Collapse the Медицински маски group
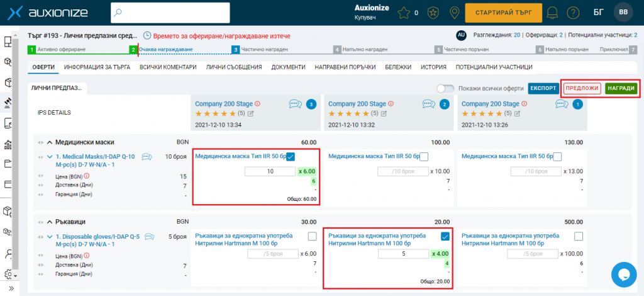Viewport: 644px width, 296px height. (x=48, y=142)
